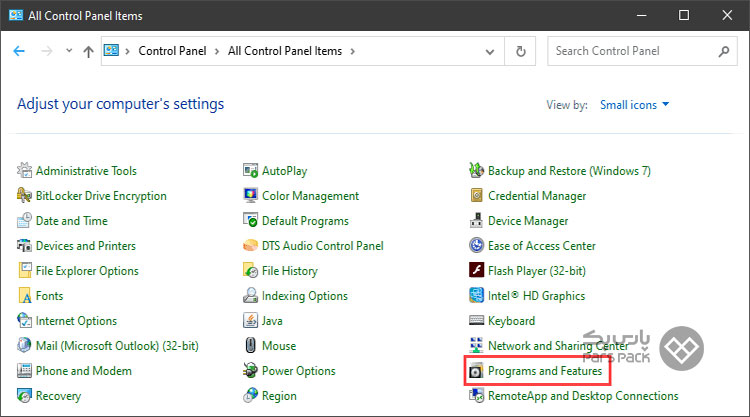Click the Mouse icon
The image size is (750, 417).
click(251, 345)
